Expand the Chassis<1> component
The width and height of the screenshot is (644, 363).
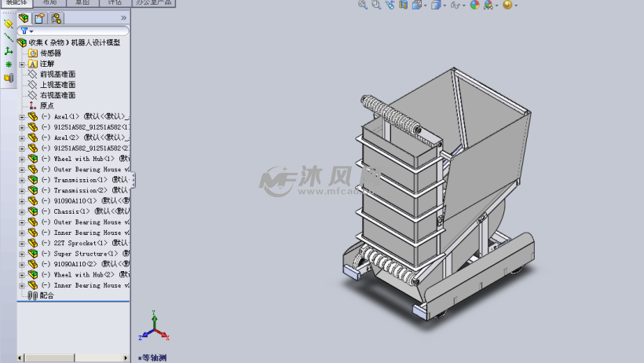pyautogui.click(x=22, y=211)
